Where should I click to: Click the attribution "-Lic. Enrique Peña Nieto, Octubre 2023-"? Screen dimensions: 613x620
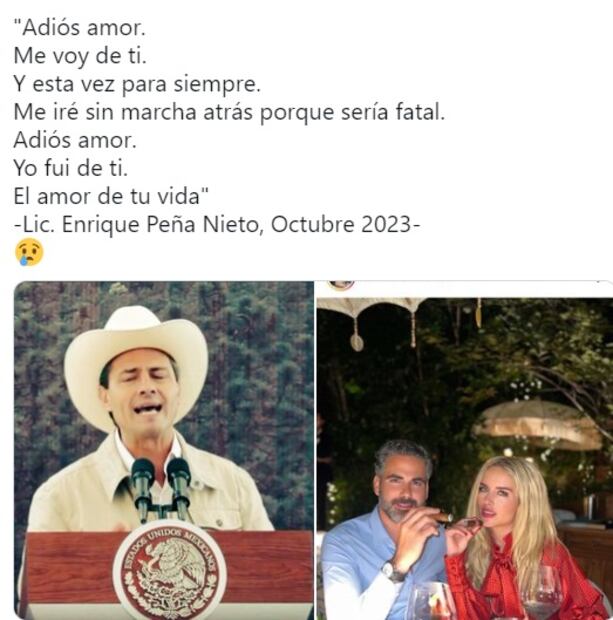[x=217, y=225]
